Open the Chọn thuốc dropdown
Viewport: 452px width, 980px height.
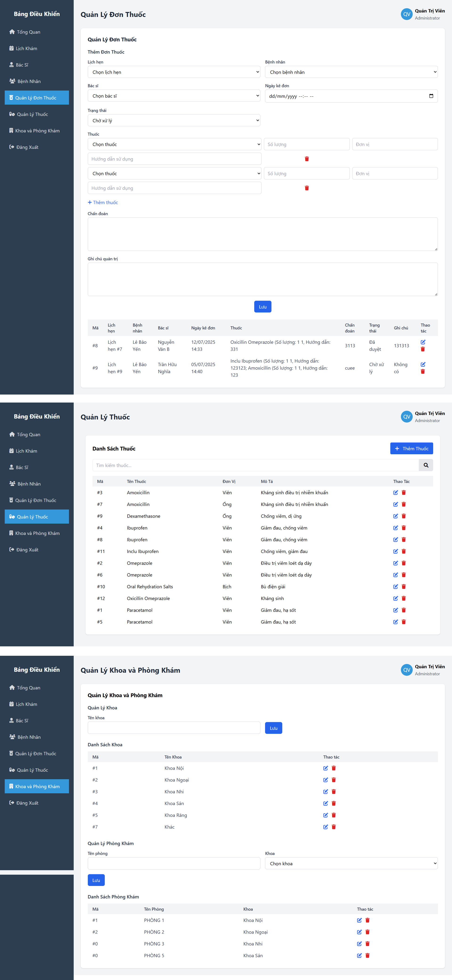pyautogui.click(x=174, y=144)
